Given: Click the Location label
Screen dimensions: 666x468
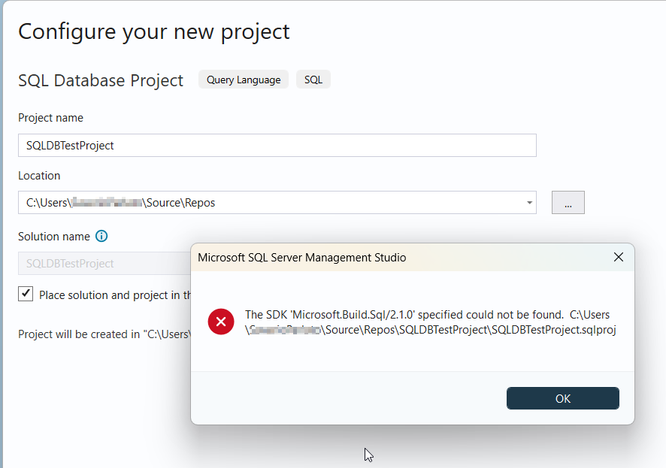Looking at the screenshot, I should (x=40, y=176).
